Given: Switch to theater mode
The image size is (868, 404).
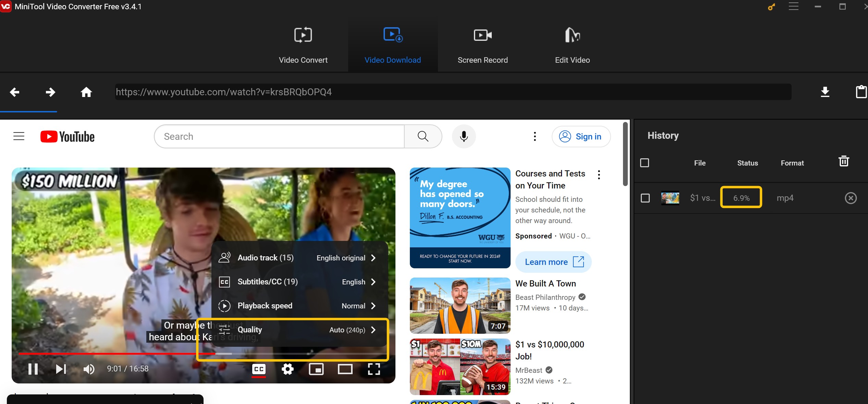Looking at the screenshot, I should [345, 369].
